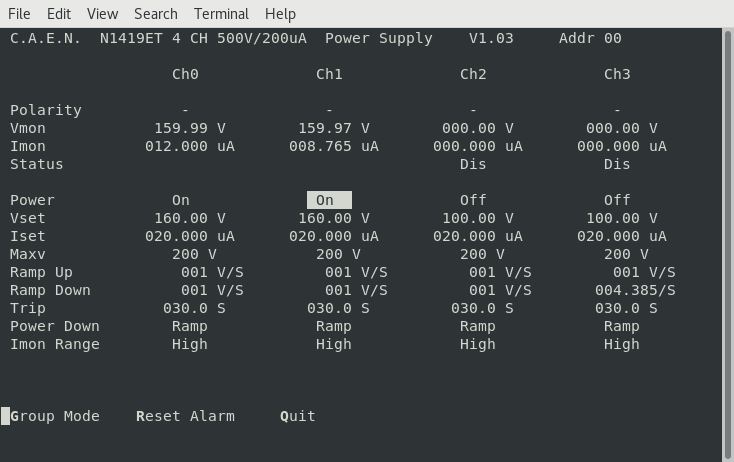Toggle the highlighted Ch1 Power field
Viewport: 734px width, 462px height.
pos(328,200)
